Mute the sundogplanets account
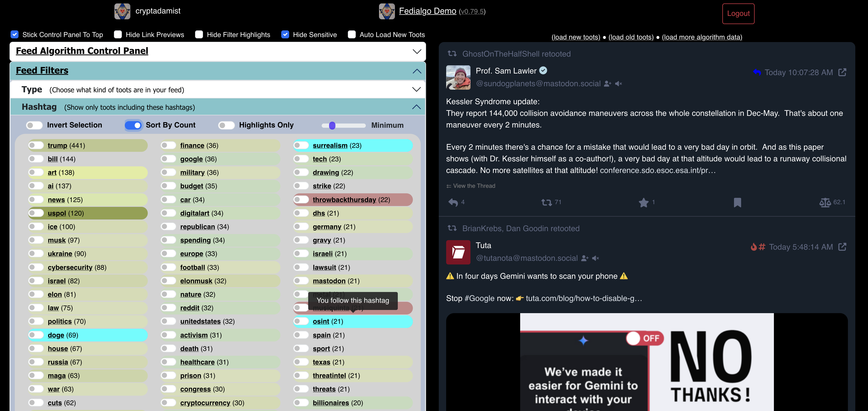The width and height of the screenshot is (868, 411). 618,84
